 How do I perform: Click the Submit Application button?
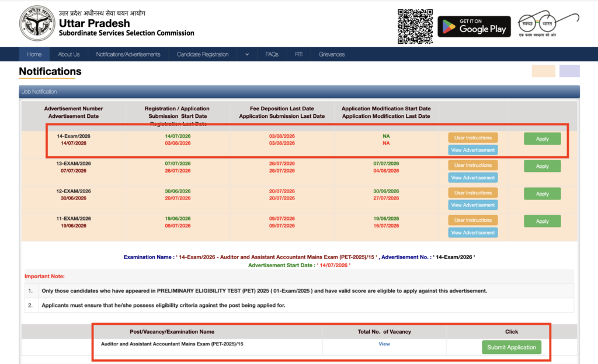(x=512, y=347)
